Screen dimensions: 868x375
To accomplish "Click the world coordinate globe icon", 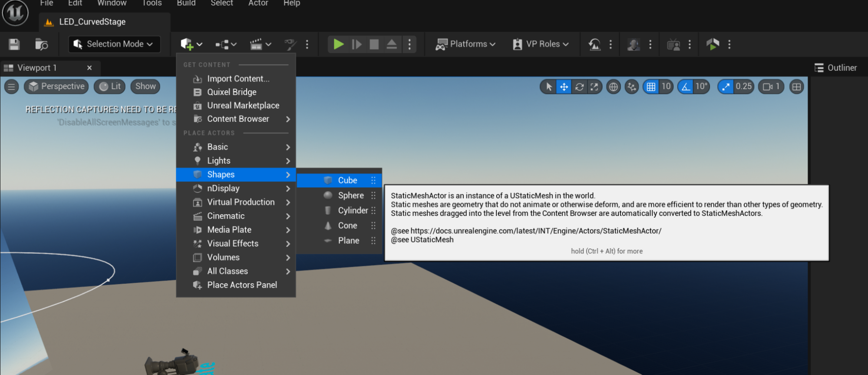I will pyautogui.click(x=613, y=87).
